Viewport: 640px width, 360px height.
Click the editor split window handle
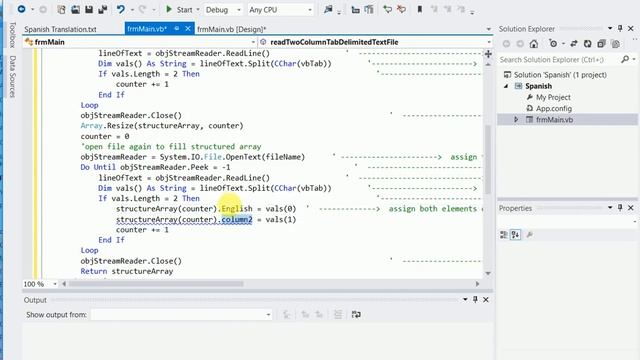point(488,54)
